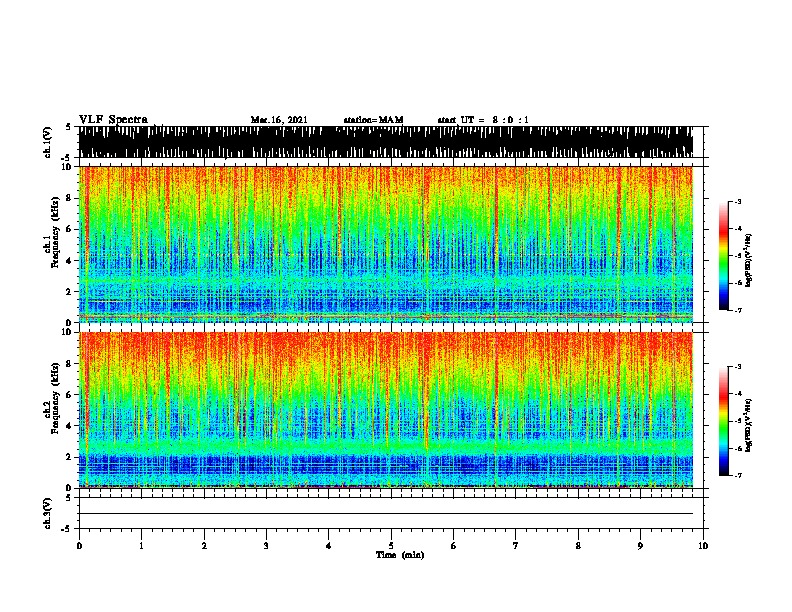Image resolution: width=792 pixels, height=612 pixels.
Task: Click the ch.1(V) waveform strip at top
Action: [385, 142]
